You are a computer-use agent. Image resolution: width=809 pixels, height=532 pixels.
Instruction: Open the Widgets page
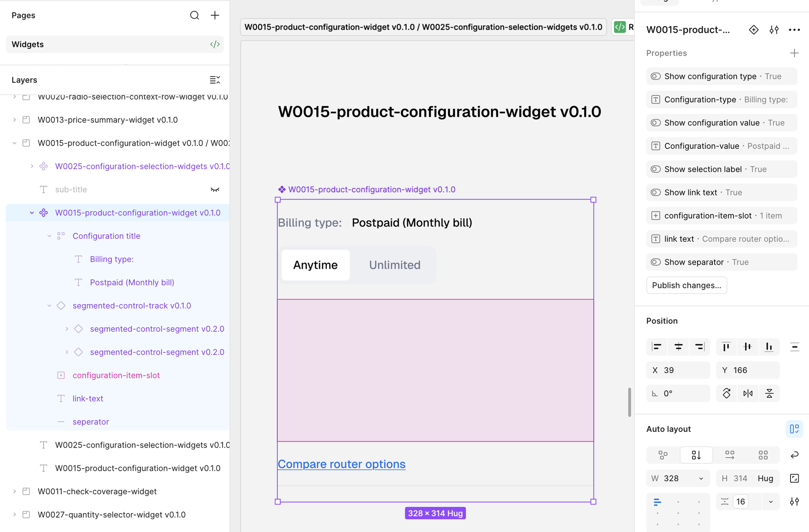coord(115,44)
